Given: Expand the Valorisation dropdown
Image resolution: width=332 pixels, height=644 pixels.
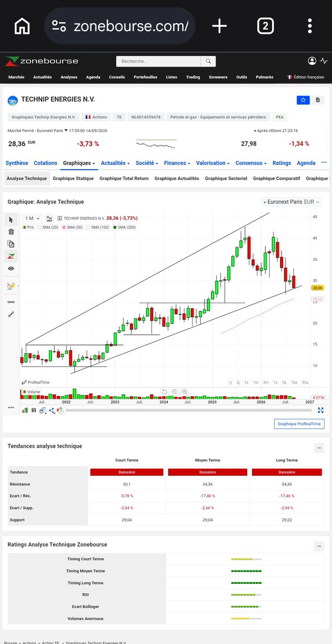Looking at the screenshot, I should pyautogui.click(x=213, y=163).
